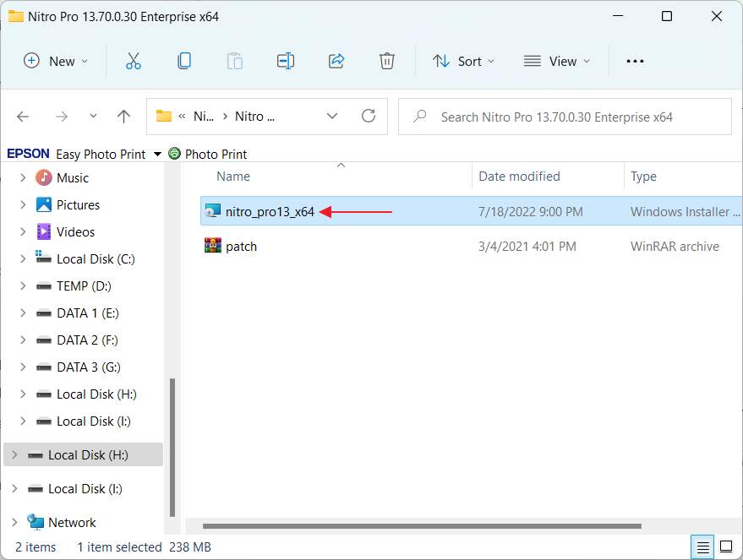This screenshot has height=560, width=743.
Task: Click the folder icon in address bar
Action: [x=164, y=116]
